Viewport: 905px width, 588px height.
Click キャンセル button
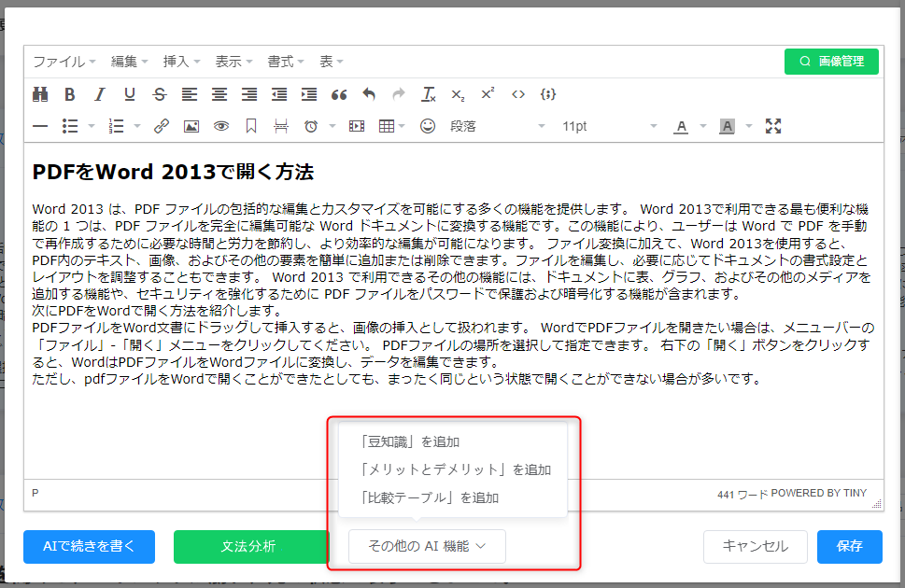tap(755, 546)
